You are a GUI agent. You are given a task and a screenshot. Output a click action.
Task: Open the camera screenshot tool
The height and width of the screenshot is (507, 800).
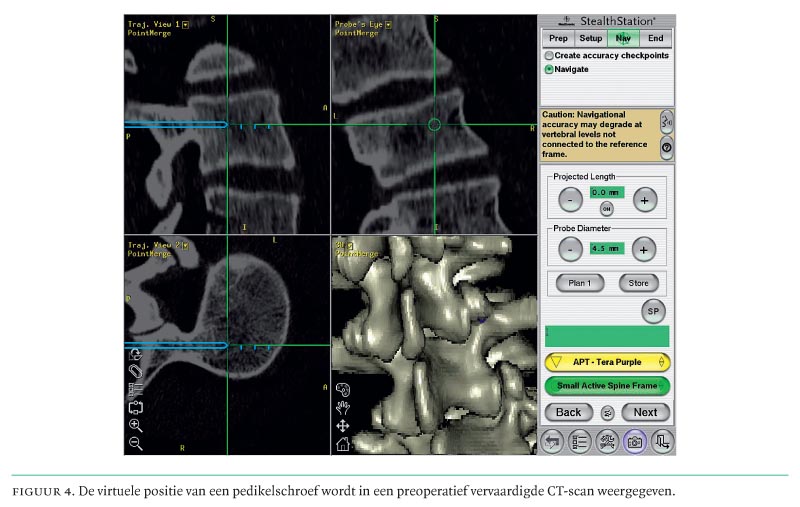coord(634,440)
